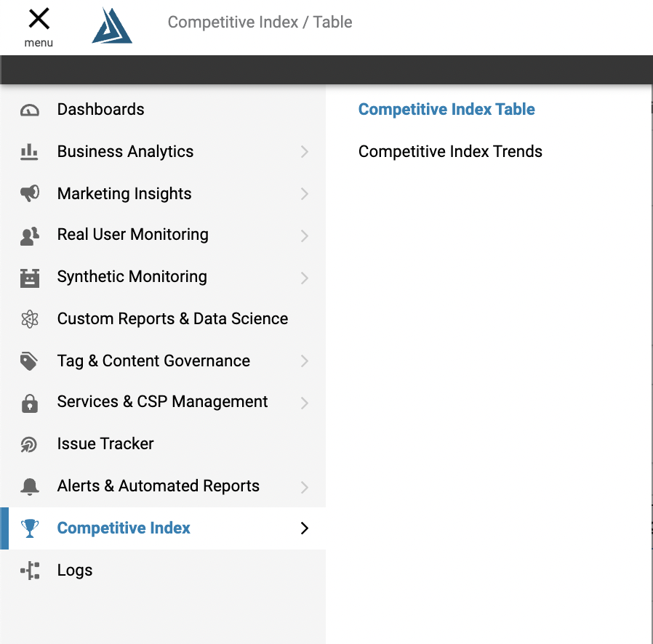The image size is (653, 644).
Task: Click the Marketing Insights megaphone icon
Action: pos(30,194)
